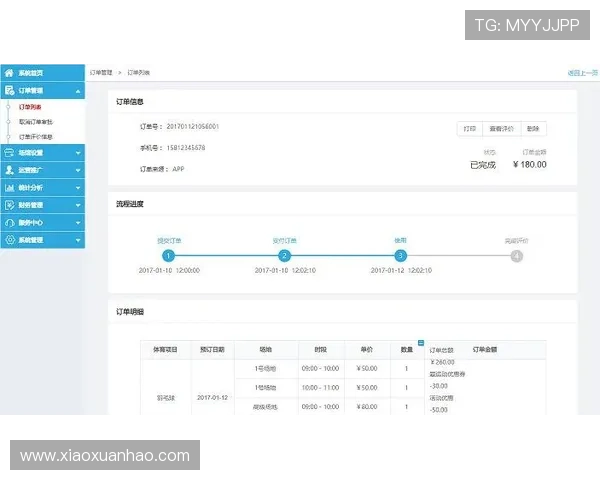600x480 pixels.
Task: Expand the 财务管理 menu chevron
Action: [x=78, y=206]
